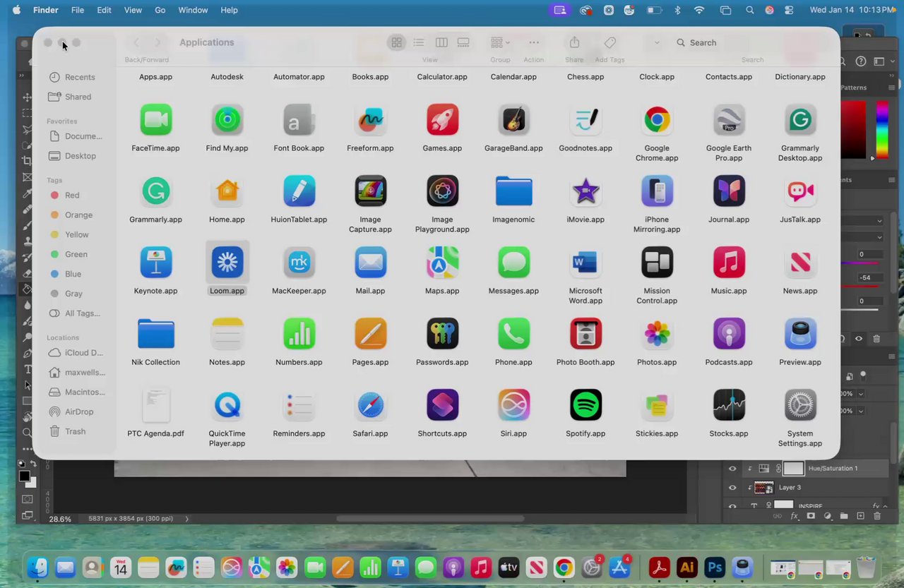Select the Spotify.app icon
The width and height of the screenshot is (904, 588).
tap(585, 405)
